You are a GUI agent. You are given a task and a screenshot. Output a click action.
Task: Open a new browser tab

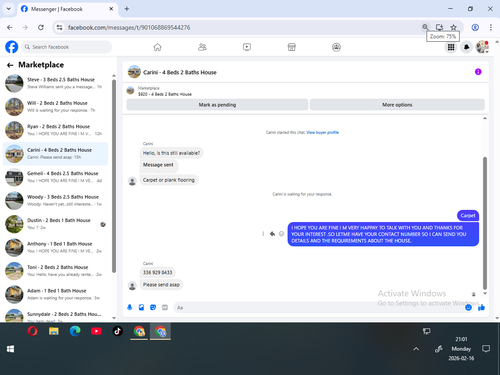pos(127,9)
